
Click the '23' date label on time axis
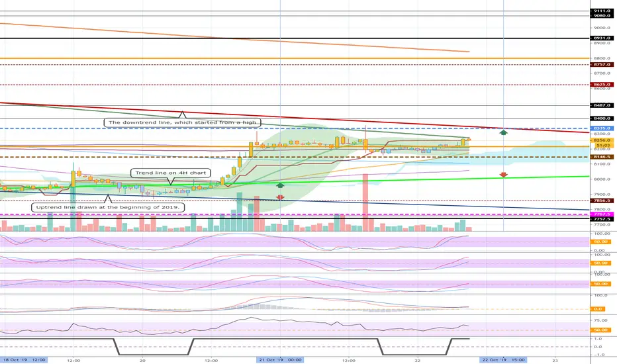pyautogui.click(x=555, y=360)
